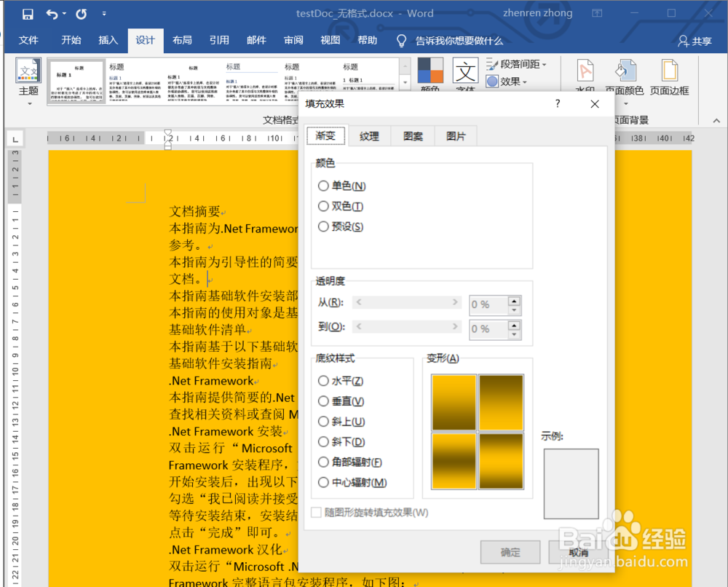Viewport: 728px width, 587px height.
Task: Open the 页面颜色 page color menu
Action: point(625,83)
